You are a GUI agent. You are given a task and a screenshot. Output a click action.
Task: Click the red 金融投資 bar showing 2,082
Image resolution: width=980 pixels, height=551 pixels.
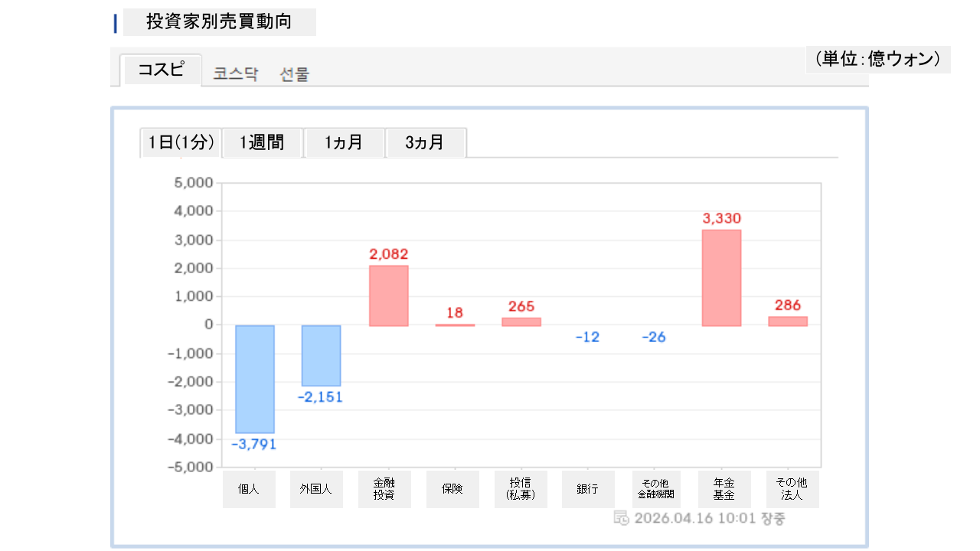pos(388,295)
